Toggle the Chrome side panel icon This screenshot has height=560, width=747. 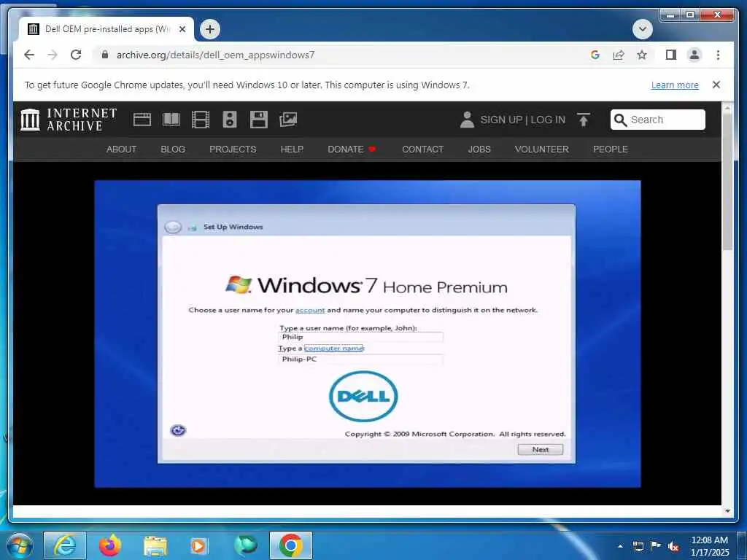[671, 55]
